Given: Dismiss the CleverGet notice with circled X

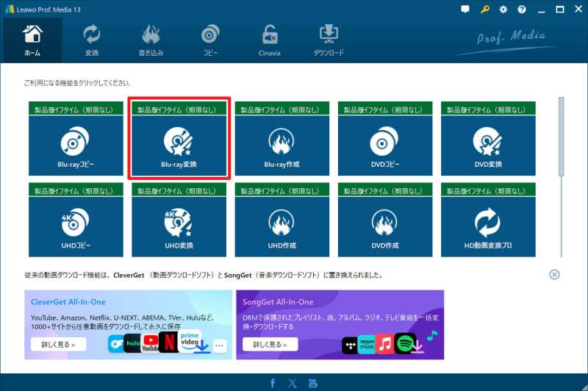Looking at the screenshot, I should [554, 274].
